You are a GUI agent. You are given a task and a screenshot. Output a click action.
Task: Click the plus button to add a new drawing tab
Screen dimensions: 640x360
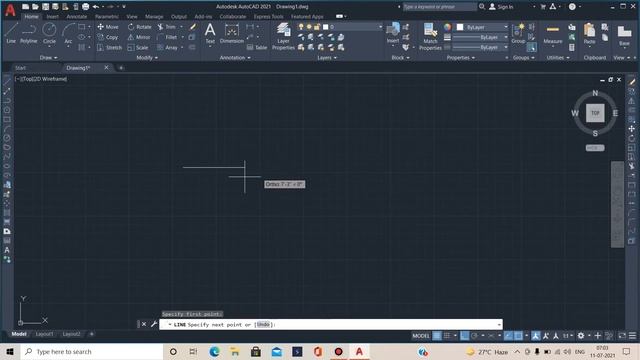click(121, 68)
